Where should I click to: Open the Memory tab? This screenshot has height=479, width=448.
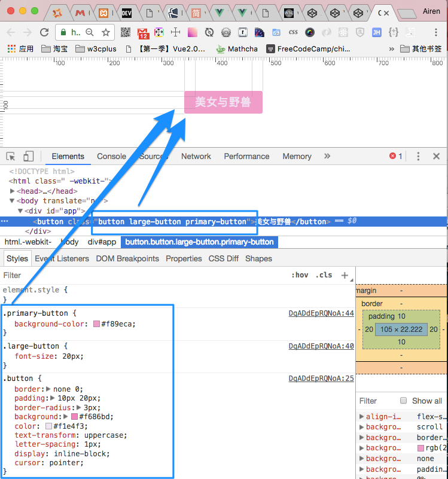point(297,157)
